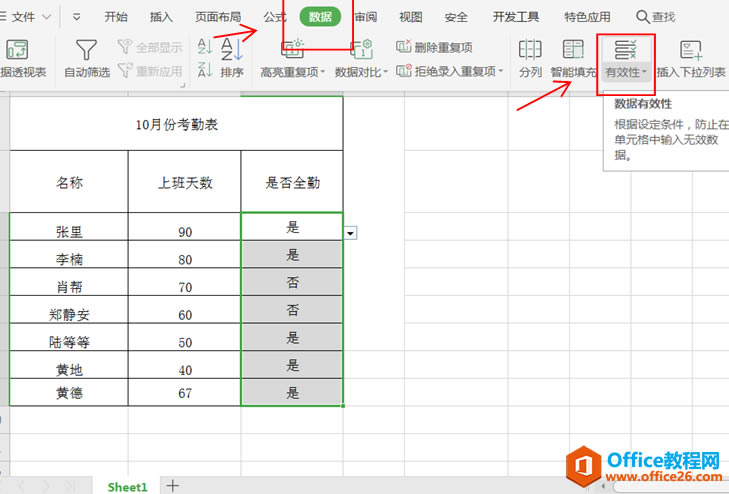Viewport: 729px width, 494px height.
Task: Switch to the 插入 tab
Action: tap(161, 17)
